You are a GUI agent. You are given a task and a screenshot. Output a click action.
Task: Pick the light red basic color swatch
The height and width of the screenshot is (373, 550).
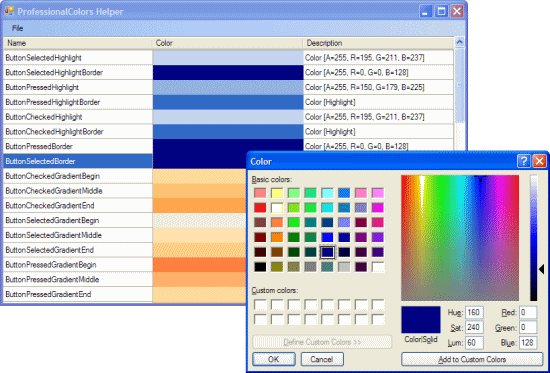click(260, 193)
